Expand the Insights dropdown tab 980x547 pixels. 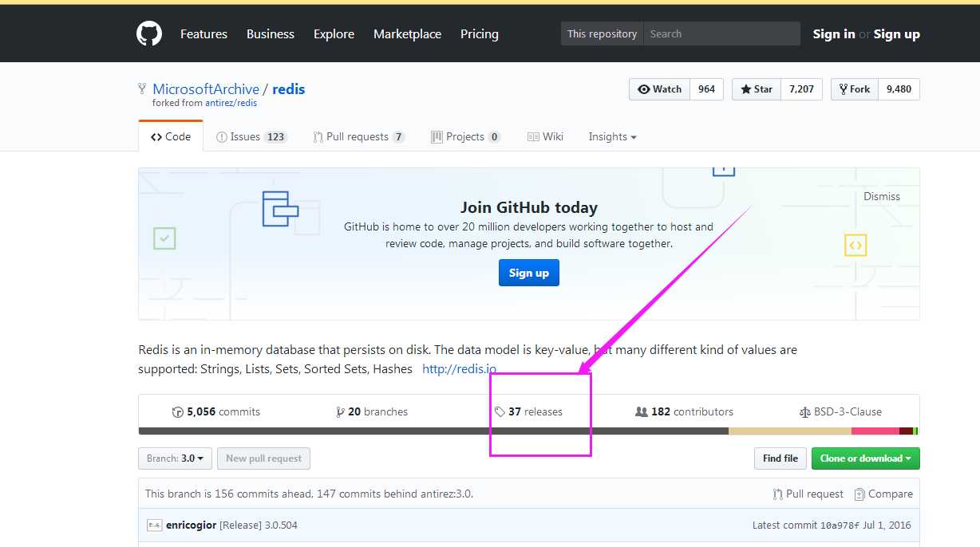pos(612,136)
